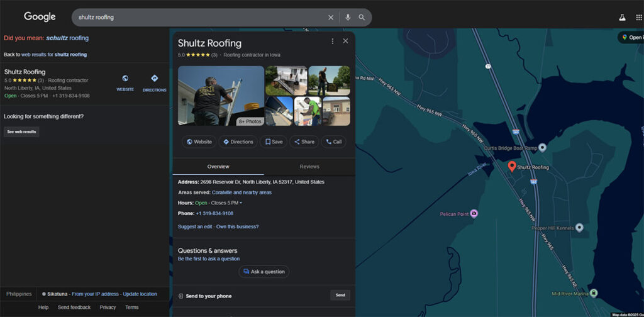
Task: Expand the hours dropdown arrow
Action: pos(241,203)
